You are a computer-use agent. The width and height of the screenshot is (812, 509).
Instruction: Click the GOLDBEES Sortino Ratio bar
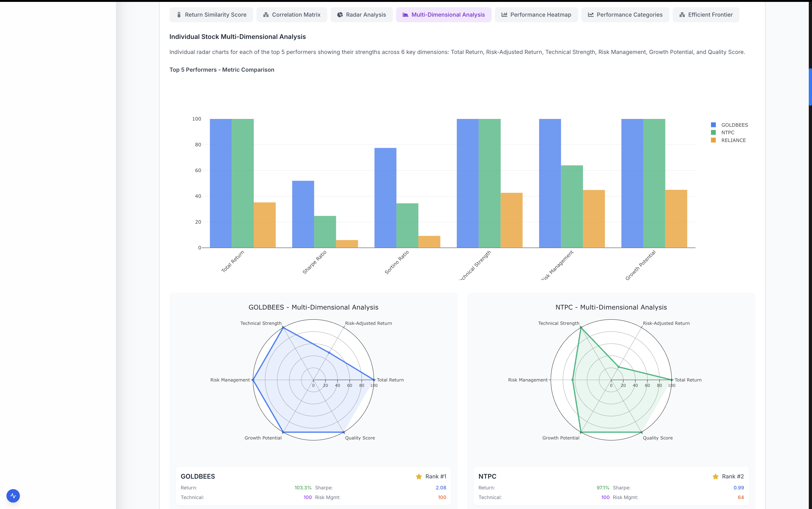click(386, 198)
